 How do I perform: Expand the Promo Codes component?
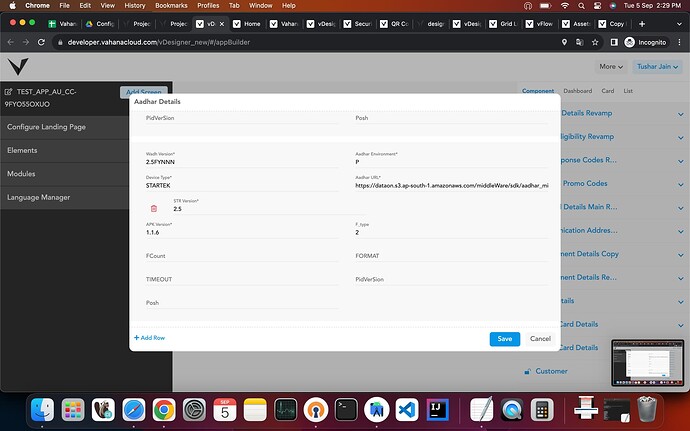click(681, 184)
